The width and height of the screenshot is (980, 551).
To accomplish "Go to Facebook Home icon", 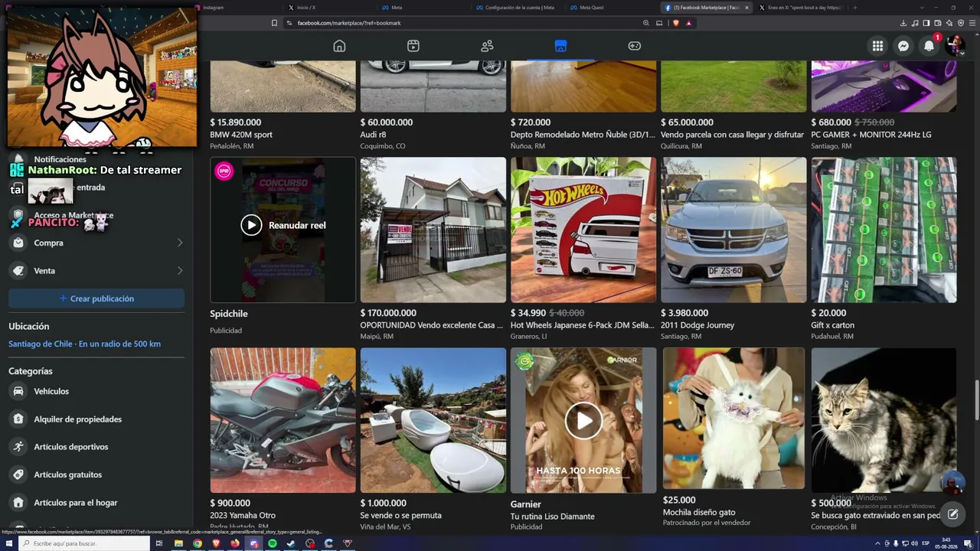I will pos(339,46).
